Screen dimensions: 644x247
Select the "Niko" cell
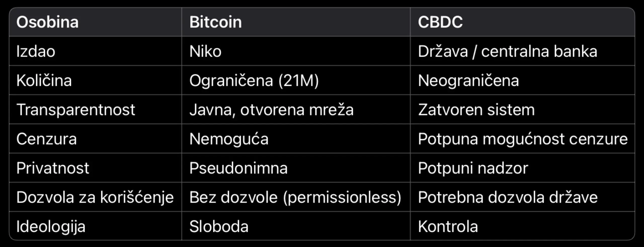pos(205,51)
